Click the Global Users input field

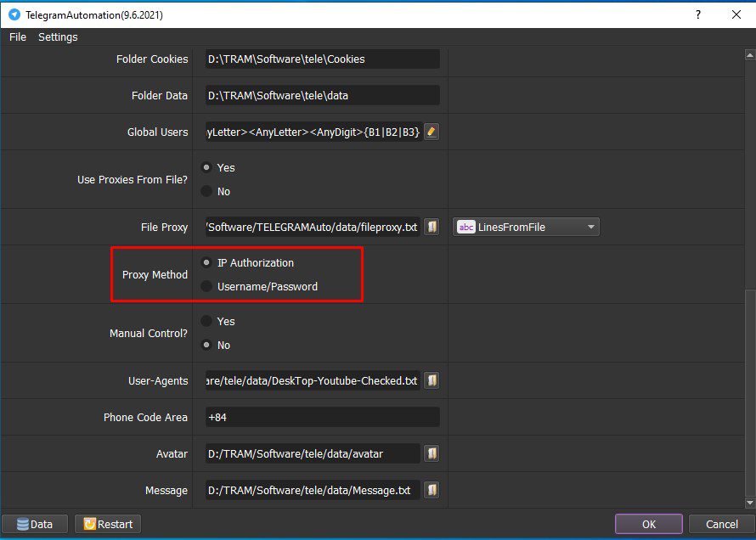coord(314,132)
